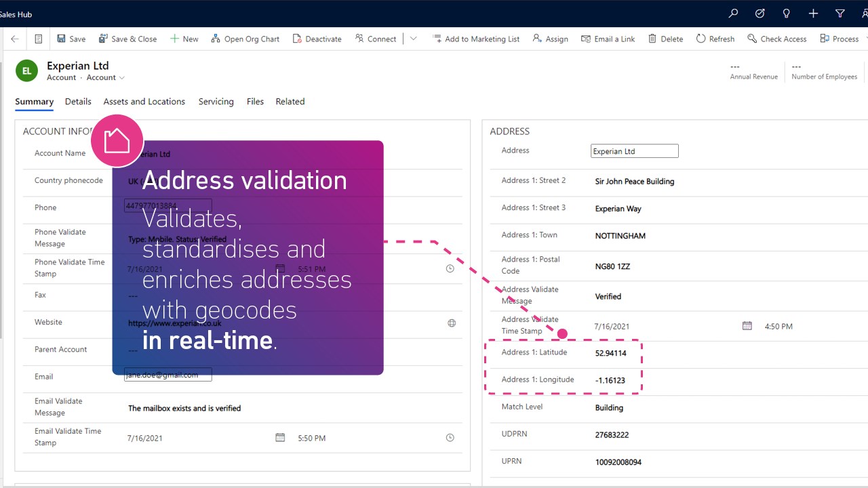Assign the account
Image resolution: width=868 pixels, height=488 pixels.
pyautogui.click(x=550, y=39)
